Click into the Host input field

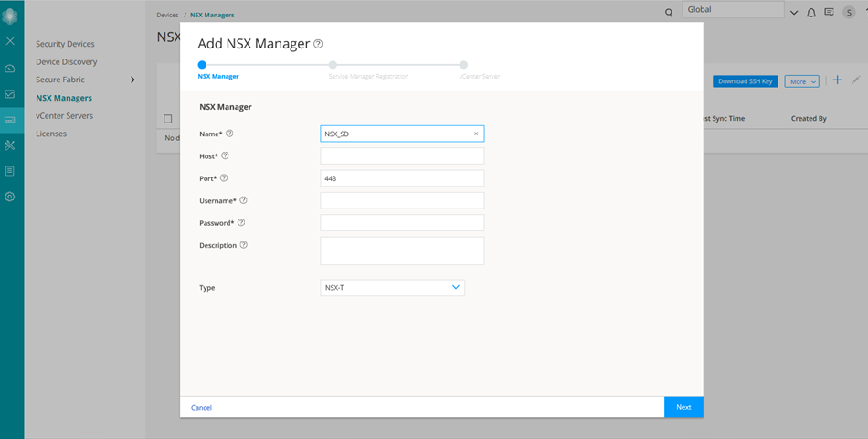tap(402, 156)
